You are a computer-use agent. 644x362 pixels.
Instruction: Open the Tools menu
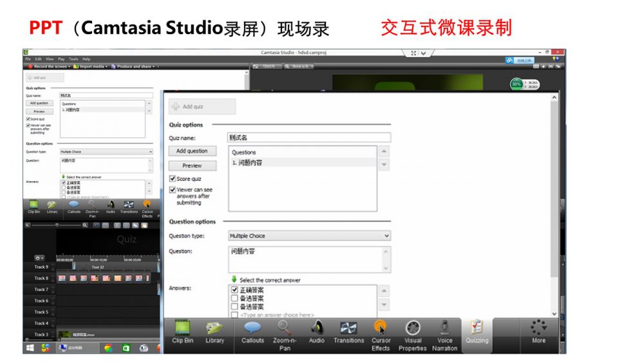click(73, 59)
